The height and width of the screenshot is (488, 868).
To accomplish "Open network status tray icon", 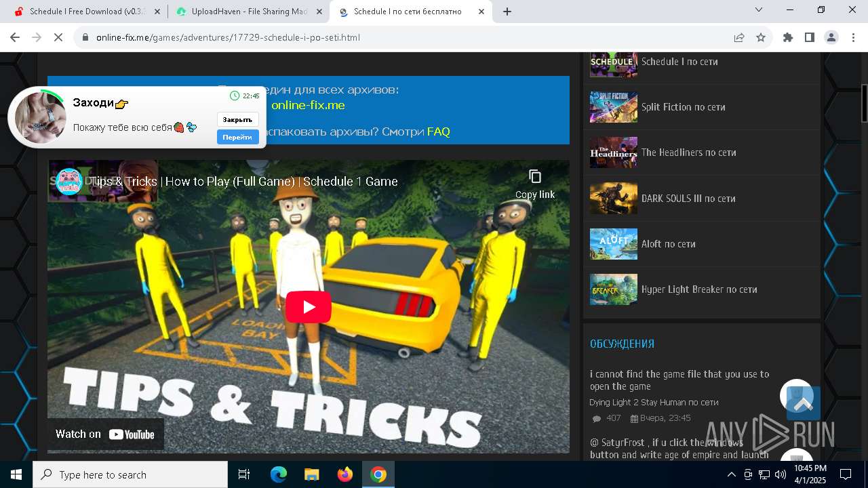I will point(764,474).
